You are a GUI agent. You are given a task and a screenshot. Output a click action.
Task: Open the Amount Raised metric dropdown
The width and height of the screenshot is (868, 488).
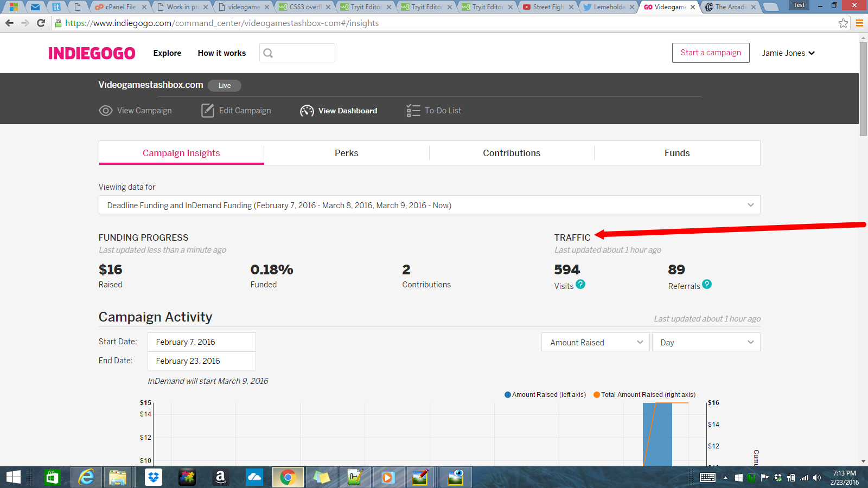coord(595,342)
